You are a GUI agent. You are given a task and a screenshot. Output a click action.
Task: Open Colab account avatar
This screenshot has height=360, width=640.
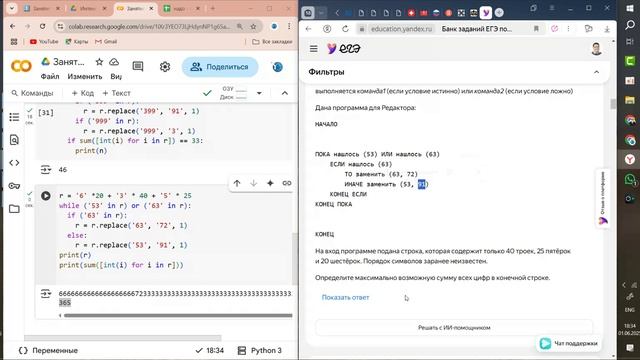click(x=278, y=67)
